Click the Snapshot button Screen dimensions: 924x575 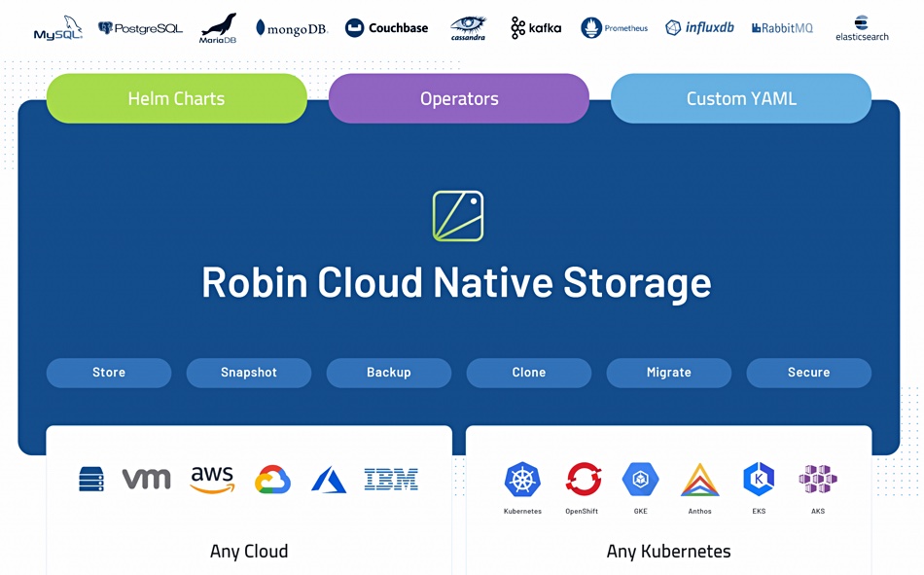[x=249, y=373]
